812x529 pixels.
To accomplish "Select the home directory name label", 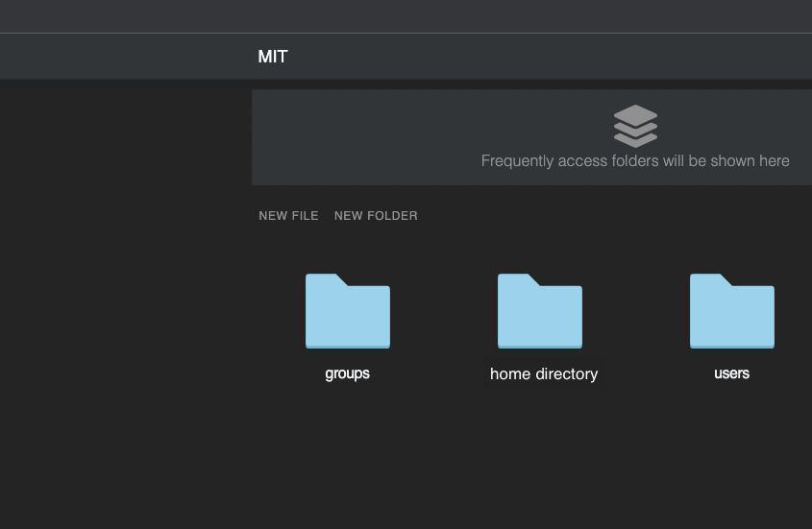I will (544, 373).
